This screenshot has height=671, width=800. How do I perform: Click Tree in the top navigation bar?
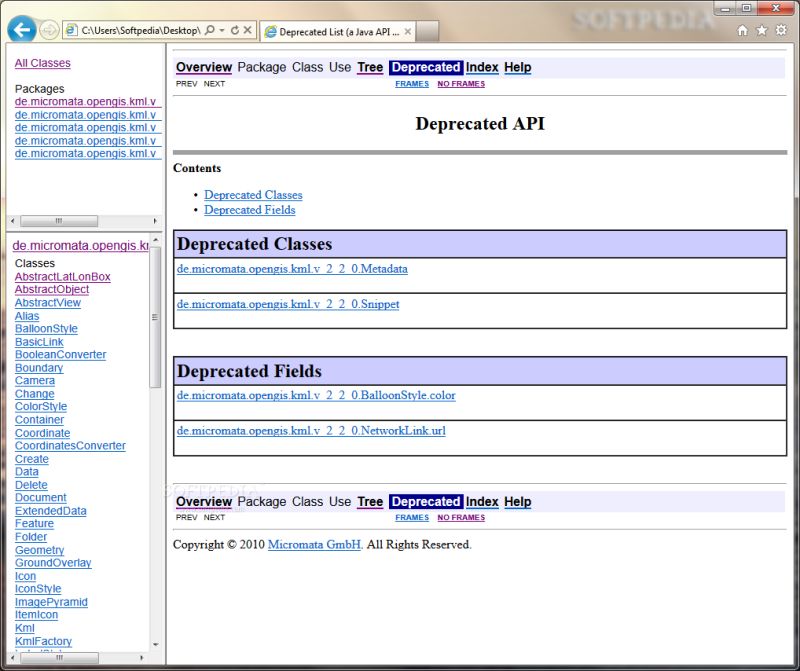click(x=370, y=67)
